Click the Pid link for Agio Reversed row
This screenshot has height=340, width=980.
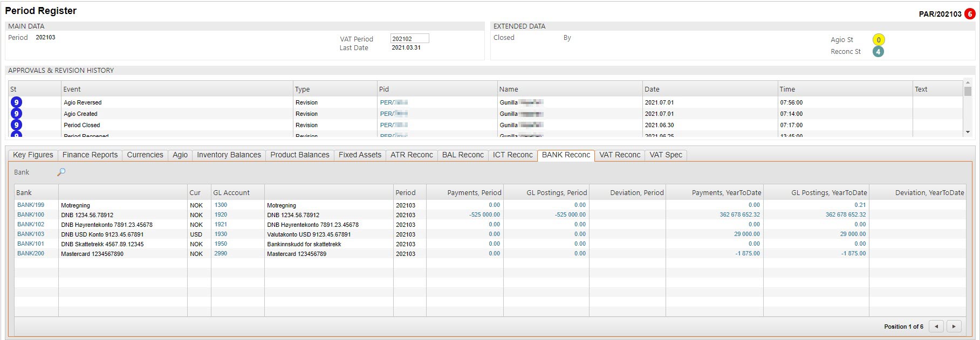click(x=393, y=102)
